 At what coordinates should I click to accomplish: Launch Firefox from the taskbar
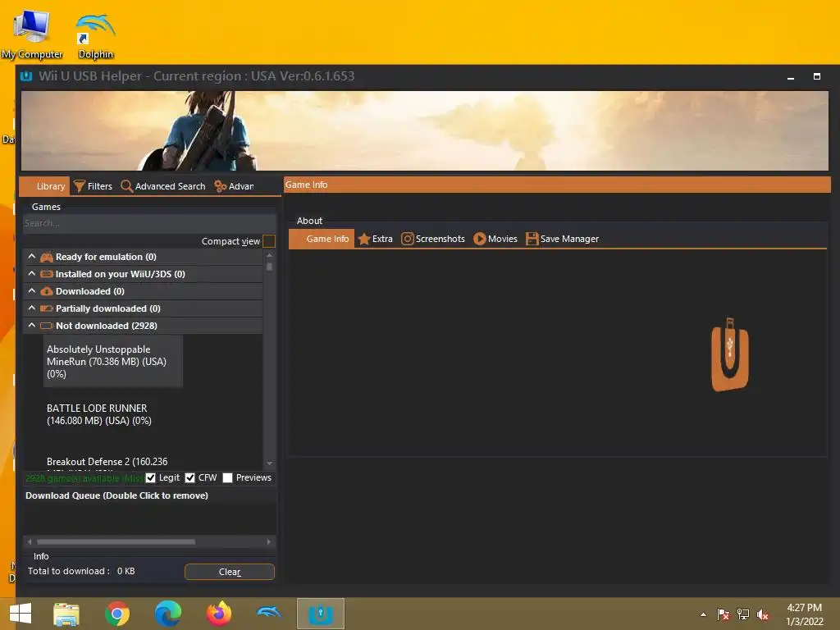[x=218, y=614]
